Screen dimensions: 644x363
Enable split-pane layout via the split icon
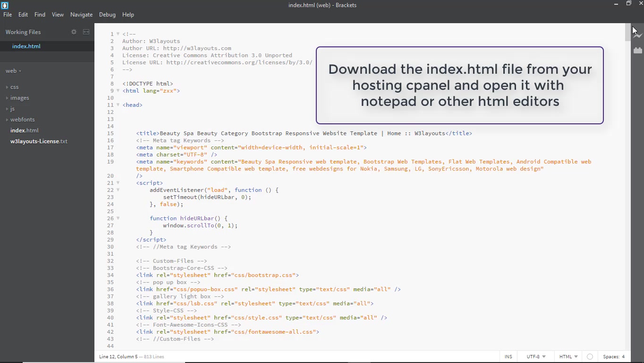pos(86,32)
